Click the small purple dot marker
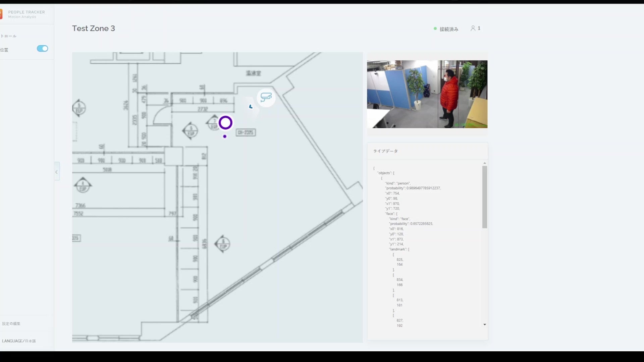Viewport: 644px width, 362px height. pos(225,136)
